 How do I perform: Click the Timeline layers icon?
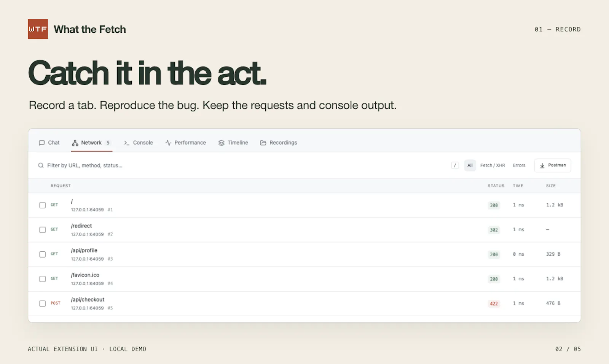(x=221, y=143)
